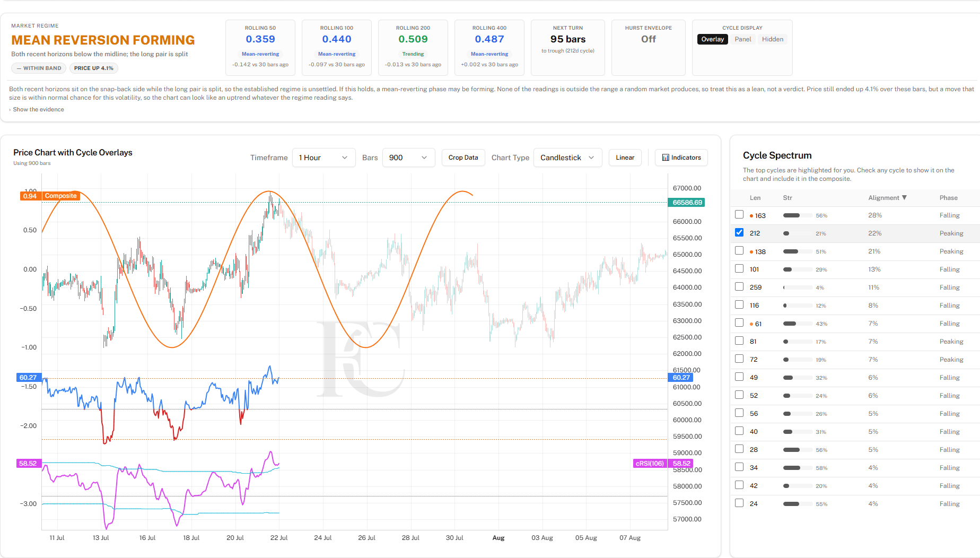This screenshot has height=558, width=980.
Task: Check the 52 cycle checkbox
Action: pos(739,395)
